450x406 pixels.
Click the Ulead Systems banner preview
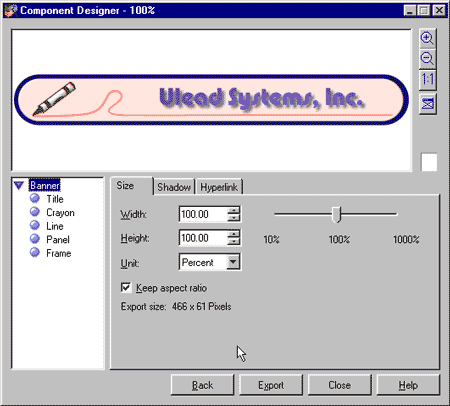pyautogui.click(x=211, y=100)
